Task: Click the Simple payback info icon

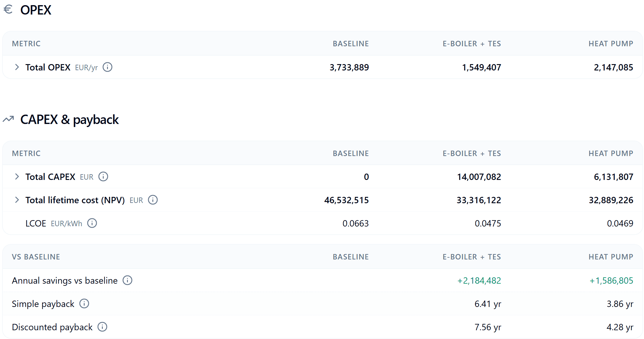Action: (x=84, y=304)
